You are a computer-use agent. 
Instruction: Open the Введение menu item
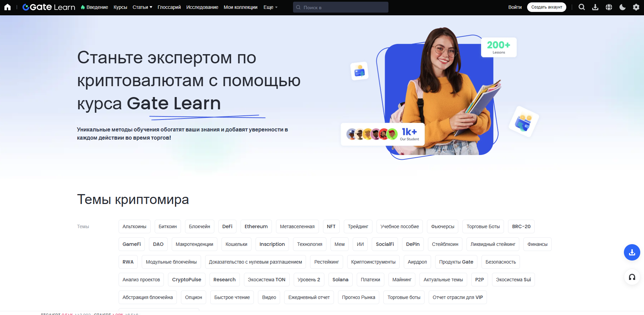tap(94, 7)
